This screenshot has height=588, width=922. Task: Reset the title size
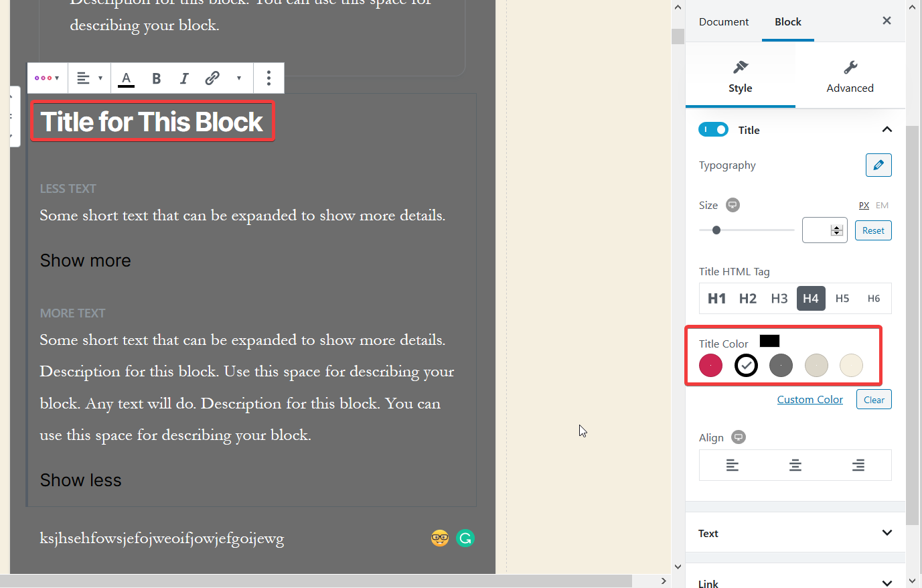[x=873, y=230]
